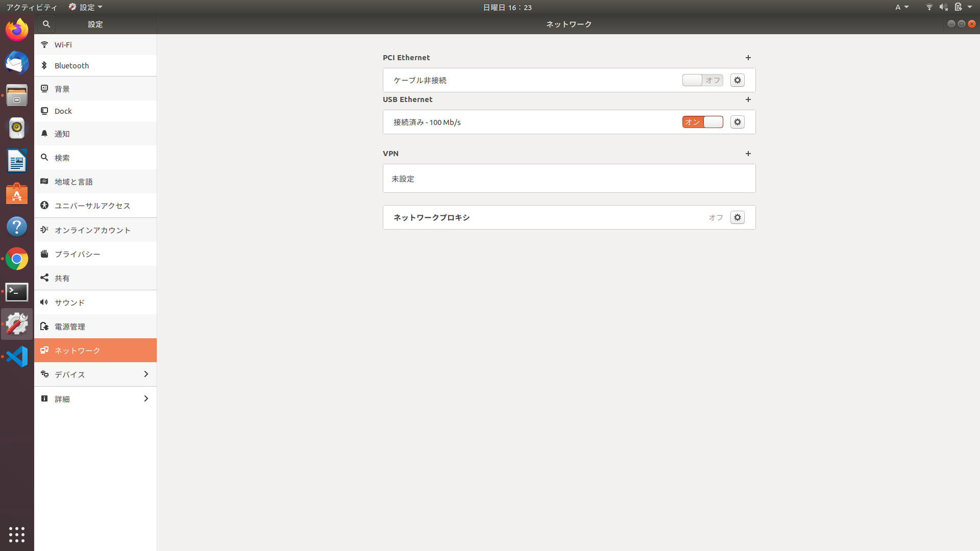
Task: Open the input source menu labeled A
Action: point(901,7)
